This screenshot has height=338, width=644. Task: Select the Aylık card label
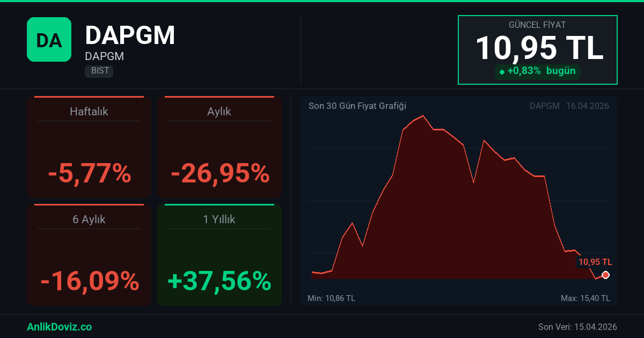coord(219,112)
